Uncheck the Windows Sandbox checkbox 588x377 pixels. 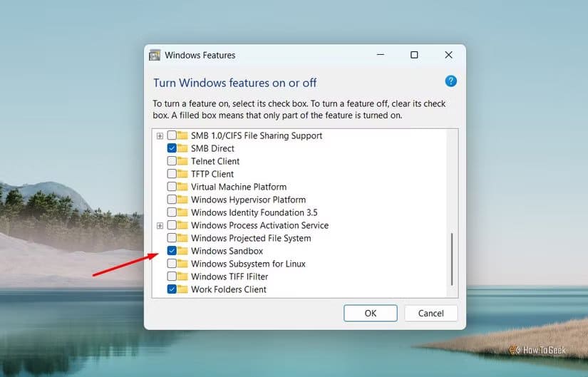172,251
